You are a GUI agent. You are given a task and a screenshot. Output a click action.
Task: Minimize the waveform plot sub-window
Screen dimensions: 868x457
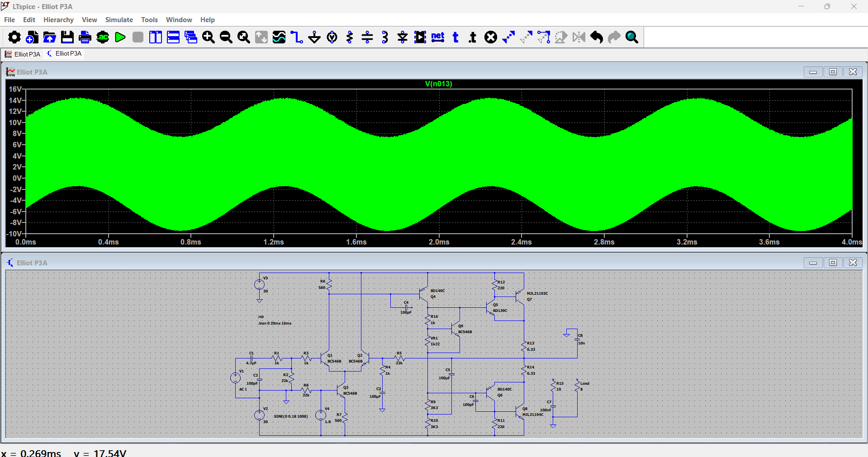813,72
